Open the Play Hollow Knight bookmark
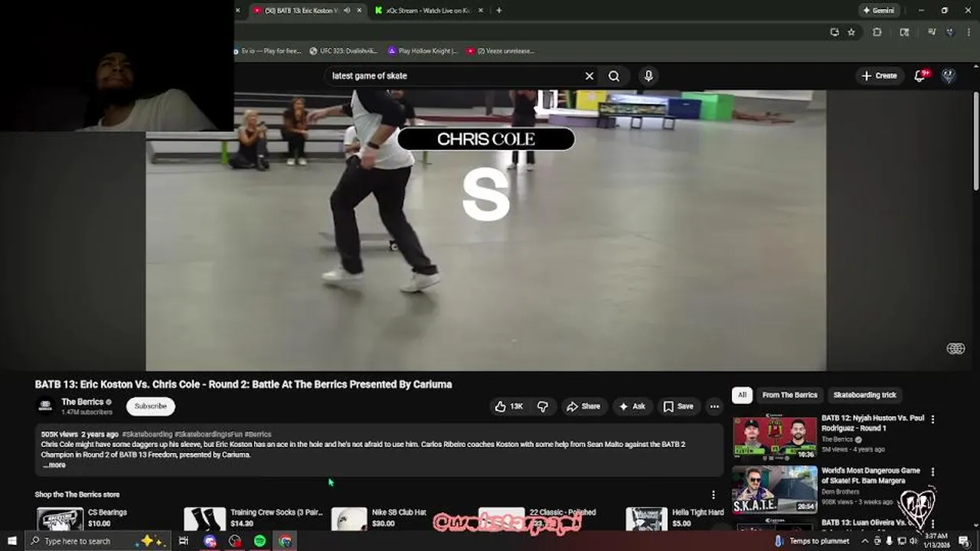The width and height of the screenshot is (980, 551). click(x=423, y=51)
